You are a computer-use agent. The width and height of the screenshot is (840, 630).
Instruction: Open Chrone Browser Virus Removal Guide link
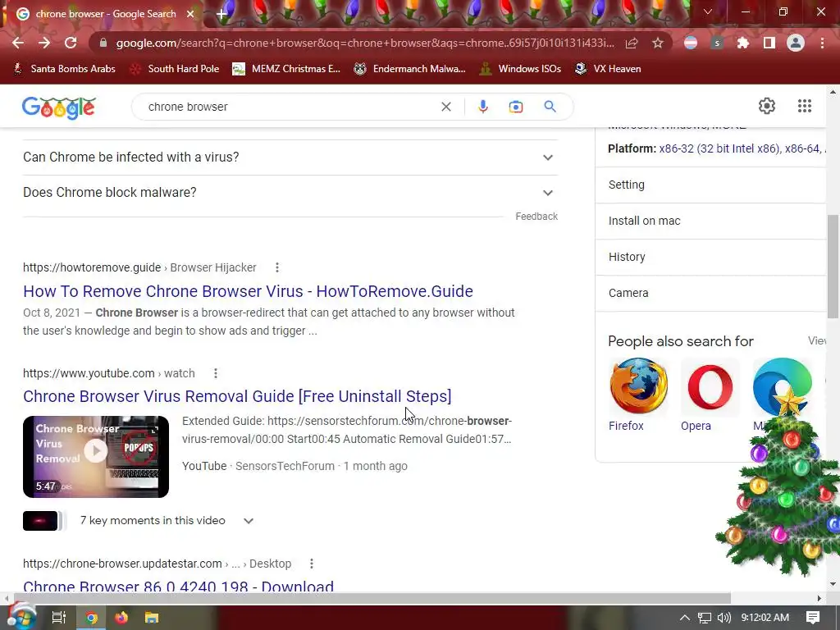coord(237,396)
